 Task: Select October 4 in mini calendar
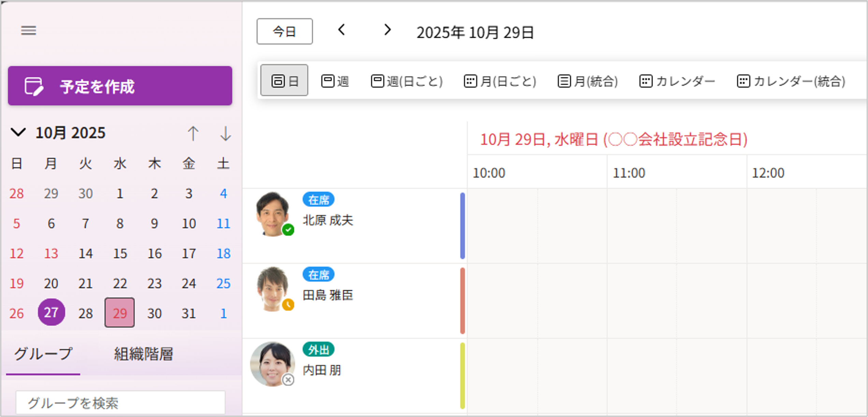tap(223, 193)
